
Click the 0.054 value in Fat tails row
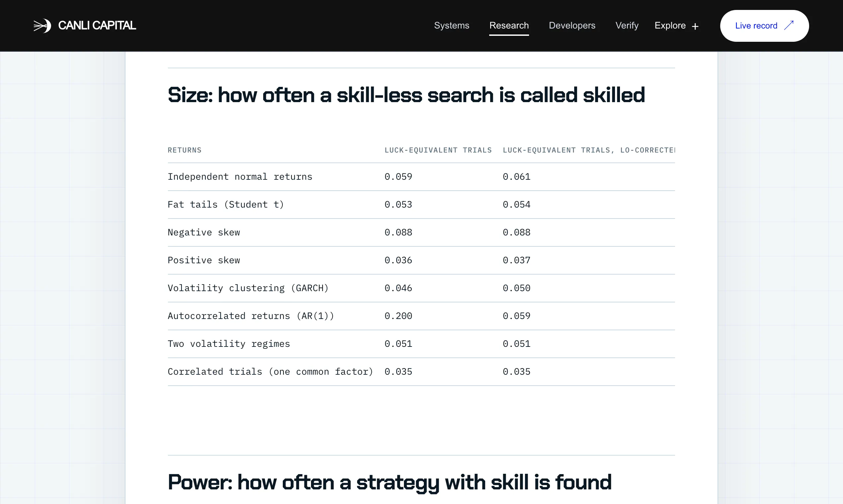coord(516,205)
